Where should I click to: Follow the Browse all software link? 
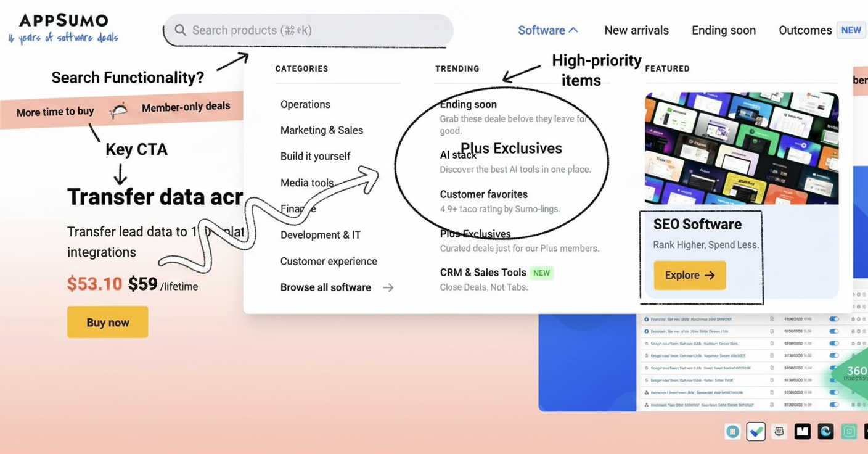pyautogui.click(x=337, y=287)
